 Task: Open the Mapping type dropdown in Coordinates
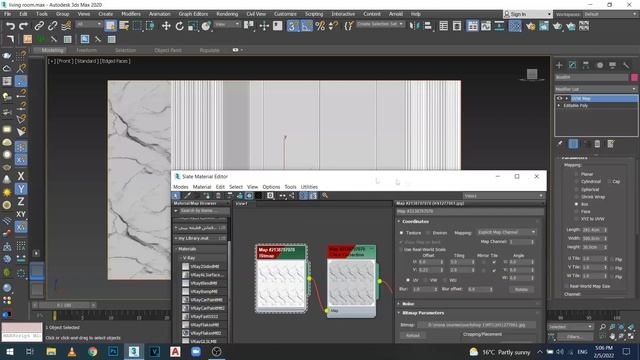(506, 232)
